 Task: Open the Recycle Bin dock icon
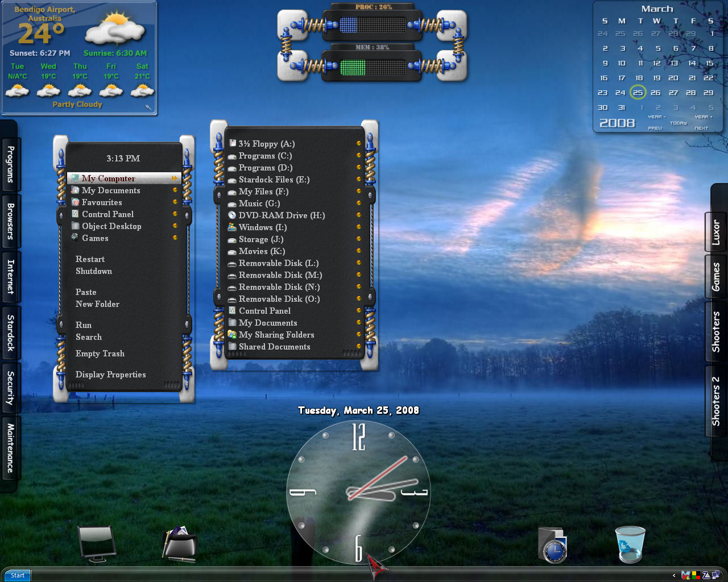630,544
